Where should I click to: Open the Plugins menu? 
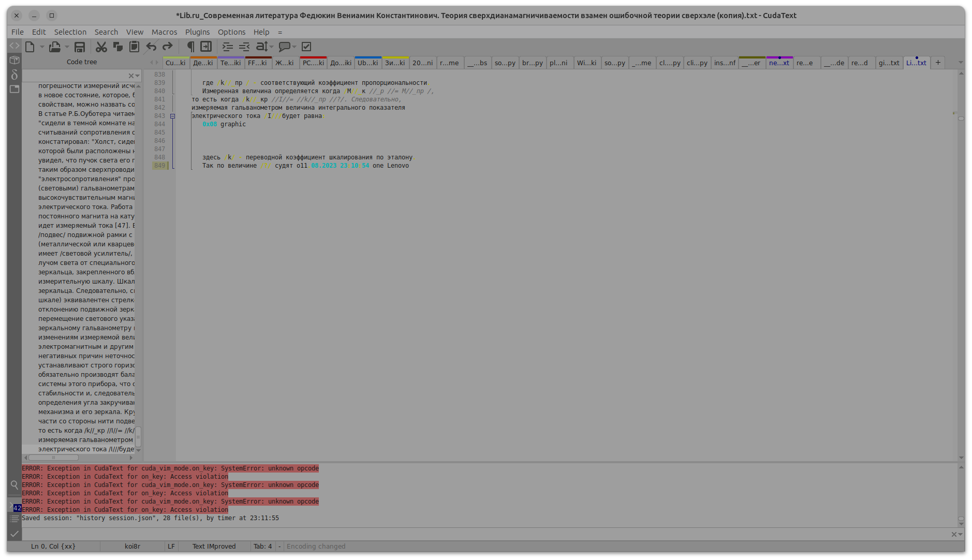click(197, 32)
